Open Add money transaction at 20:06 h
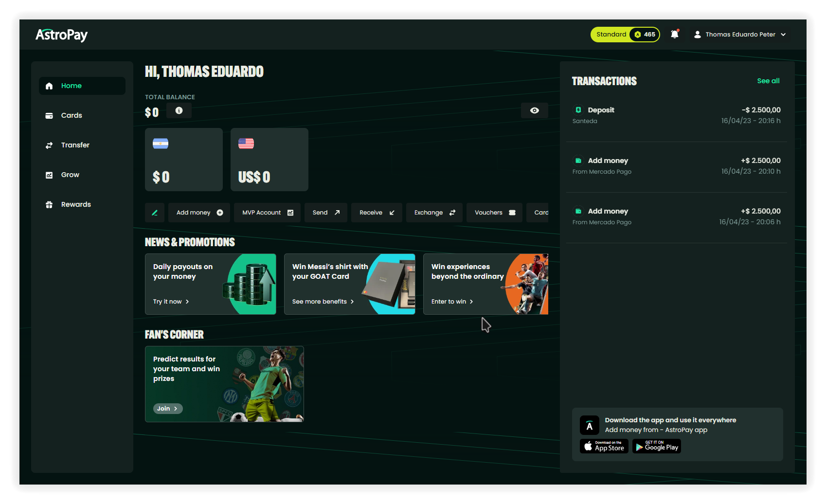Screen dimensions: 826x504 (x=677, y=217)
